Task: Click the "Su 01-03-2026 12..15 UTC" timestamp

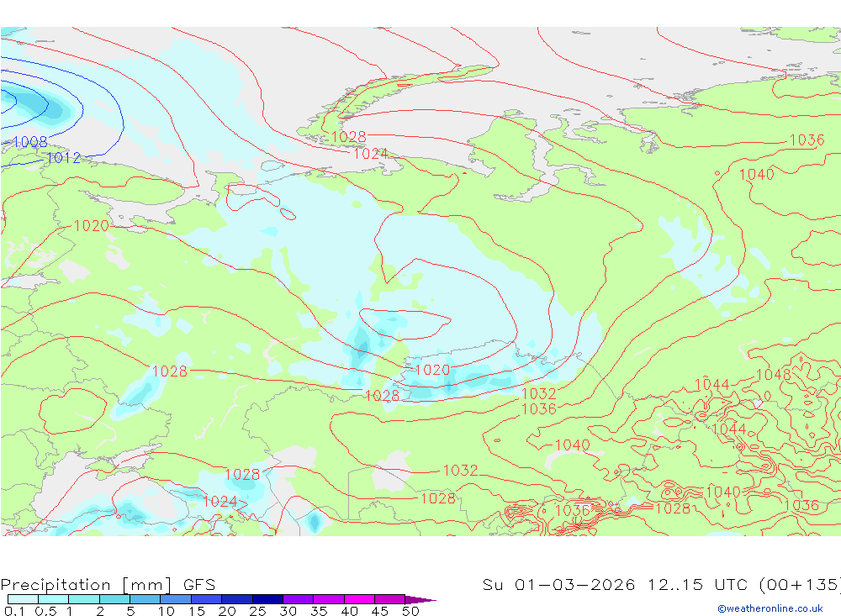Action: click(616, 584)
